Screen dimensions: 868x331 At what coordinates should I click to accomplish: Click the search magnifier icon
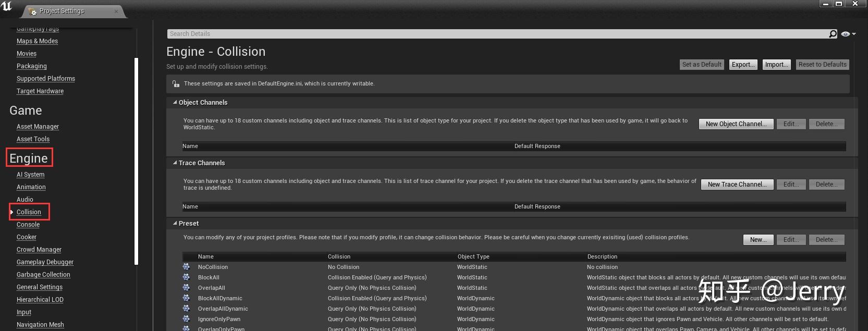(x=833, y=34)
